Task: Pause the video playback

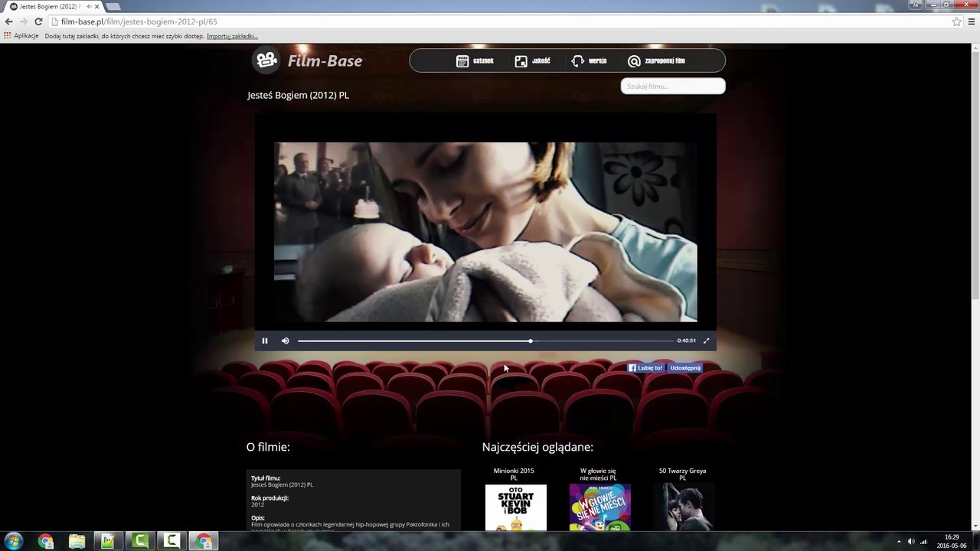Action: pos(265,341)
